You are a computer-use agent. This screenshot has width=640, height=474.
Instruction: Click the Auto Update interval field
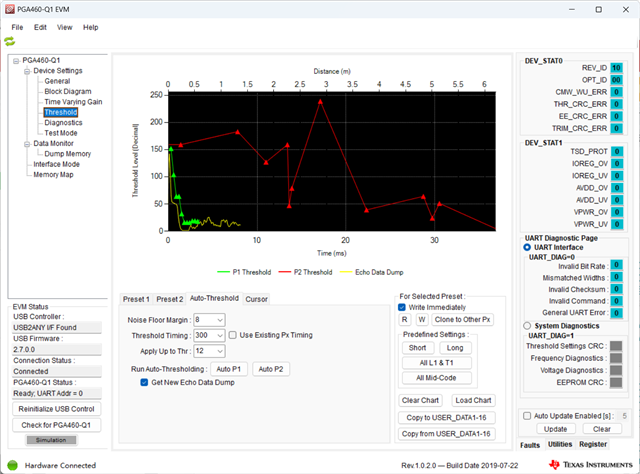(624, 416)
